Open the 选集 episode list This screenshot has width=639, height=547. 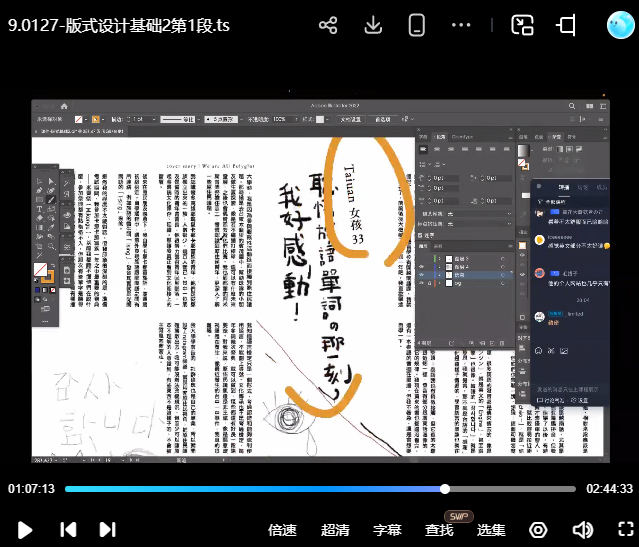[x=491, y=530]
